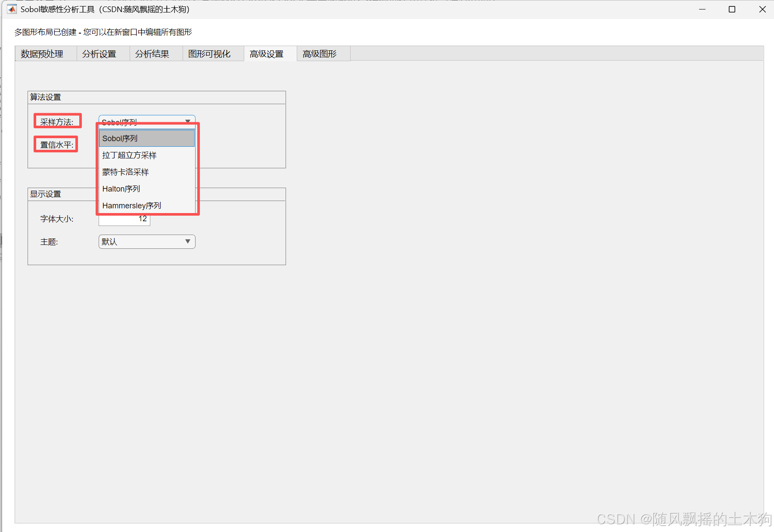
Task: Click the 置信水平: label
Action: [x=57, y=145]
